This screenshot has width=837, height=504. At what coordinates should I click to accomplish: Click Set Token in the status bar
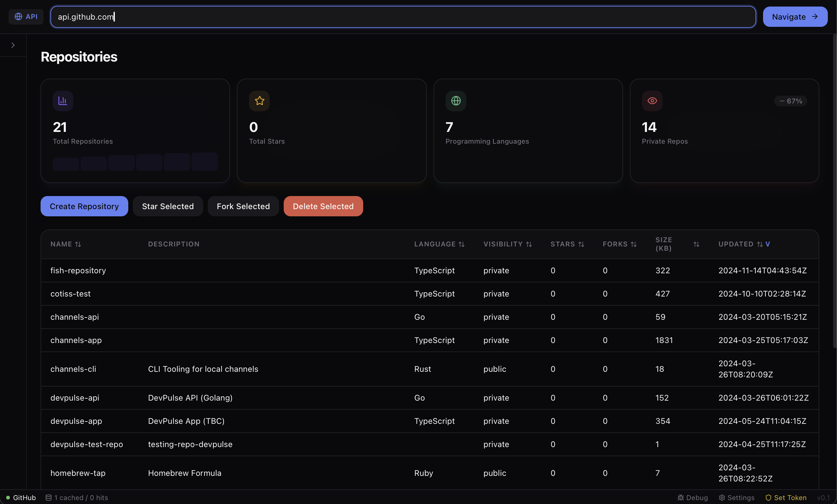pos(786,497)
